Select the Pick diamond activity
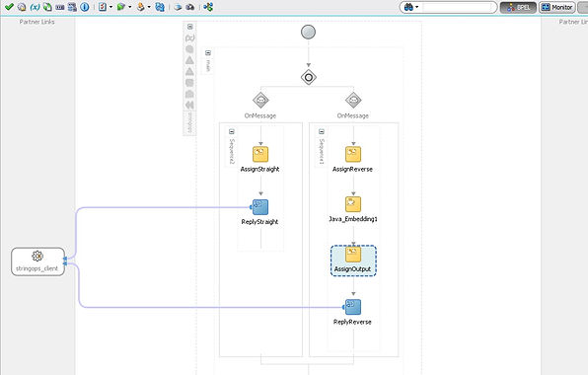 coord(309,77)
